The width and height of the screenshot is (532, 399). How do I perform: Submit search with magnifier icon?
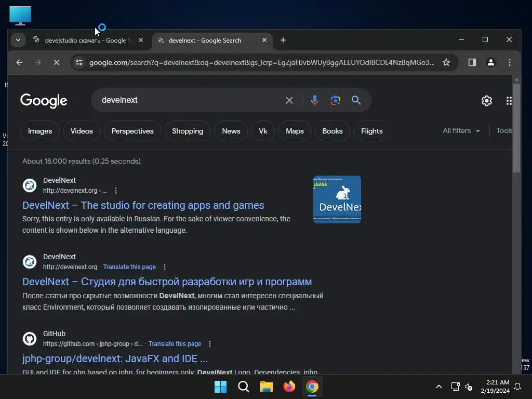point(356,100)
